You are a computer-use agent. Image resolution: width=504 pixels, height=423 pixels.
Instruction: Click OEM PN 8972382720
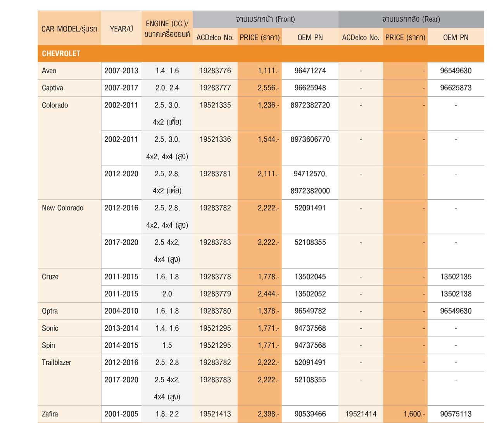click(310, 105)
